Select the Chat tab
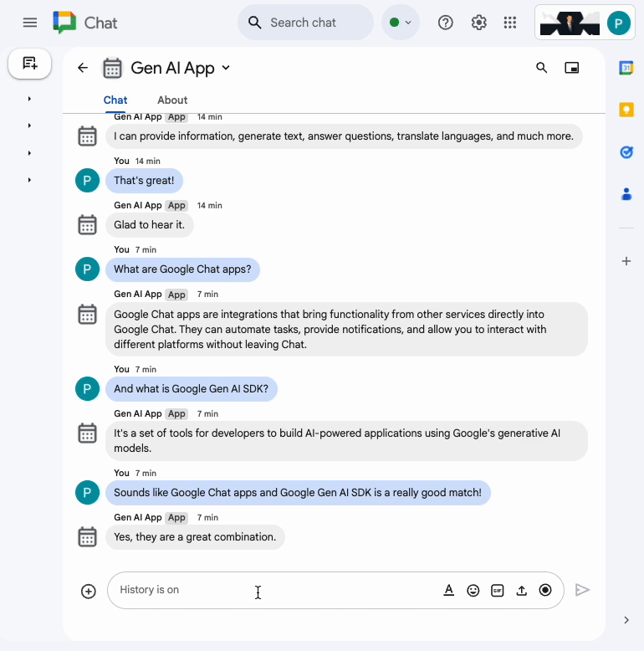 point(115,100)
